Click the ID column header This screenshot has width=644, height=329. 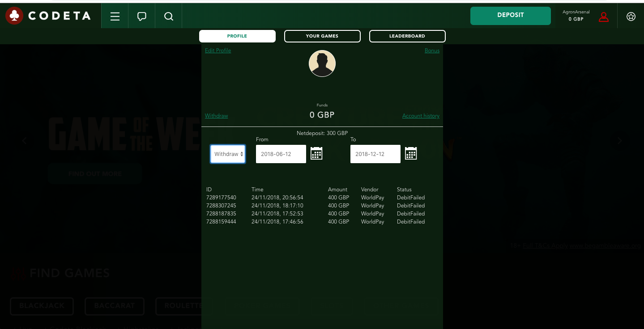(209, 190)
